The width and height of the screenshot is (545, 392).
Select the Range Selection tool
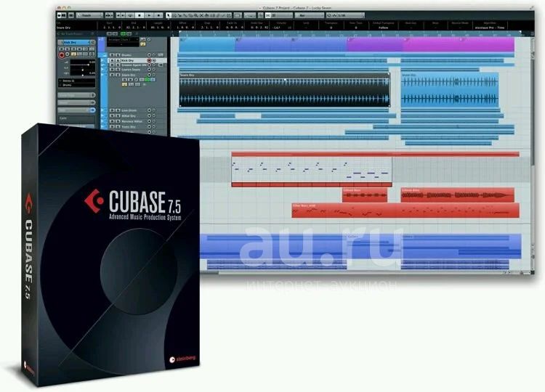pyautogui.click(x=174, y=15)
